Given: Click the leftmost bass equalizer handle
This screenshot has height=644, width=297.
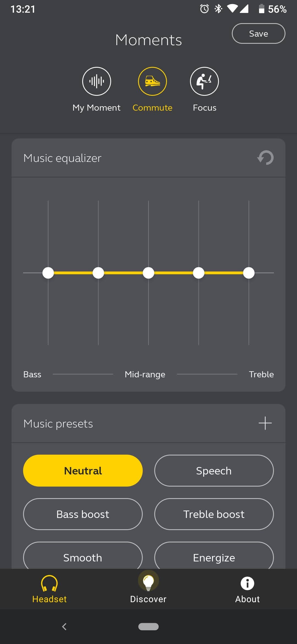Looking at the screenshot, I should click(x=48, y=273).
